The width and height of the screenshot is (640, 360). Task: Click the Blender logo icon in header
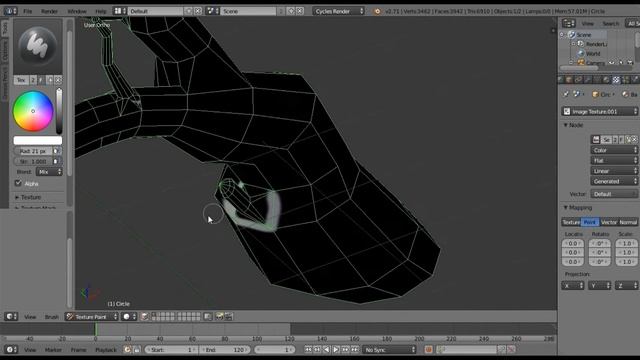click(377, 11)
